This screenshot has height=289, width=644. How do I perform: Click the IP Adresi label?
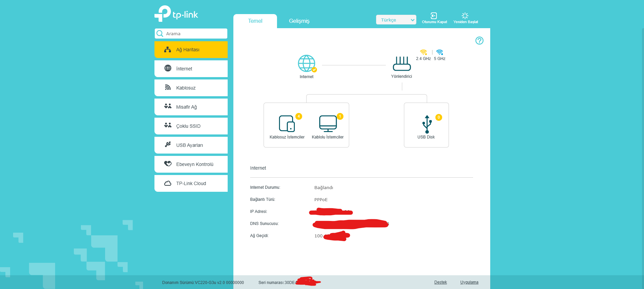(x=259, y=212)
